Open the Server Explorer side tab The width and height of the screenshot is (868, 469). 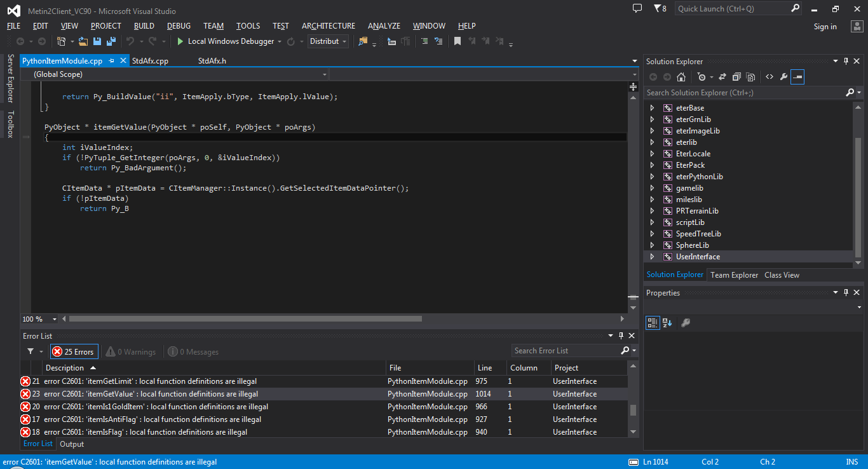10,78
